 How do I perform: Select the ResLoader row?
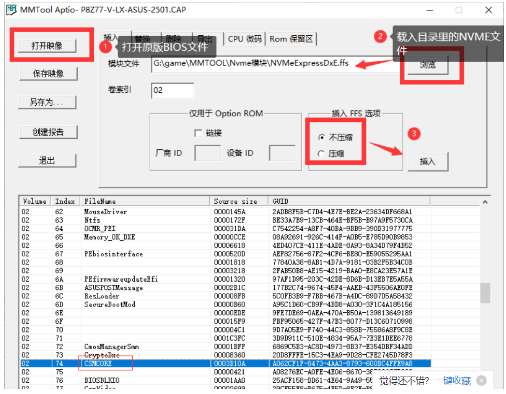point(225,296)
